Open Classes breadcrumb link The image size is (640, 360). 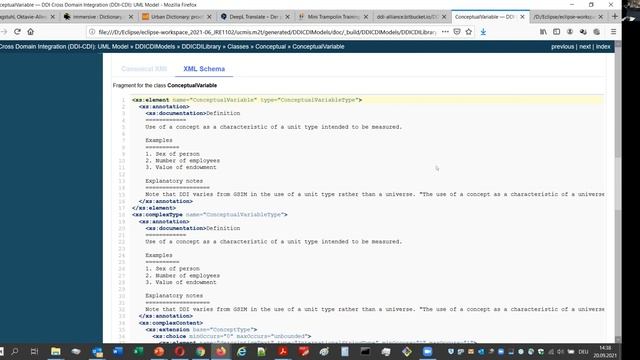pos(238,47)
